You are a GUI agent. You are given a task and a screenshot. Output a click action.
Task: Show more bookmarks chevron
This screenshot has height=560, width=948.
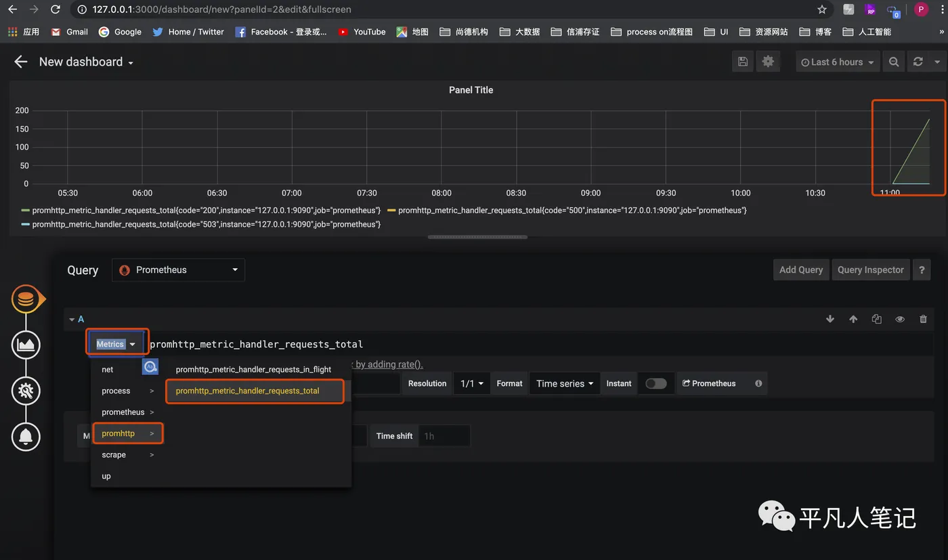[941, 32]
